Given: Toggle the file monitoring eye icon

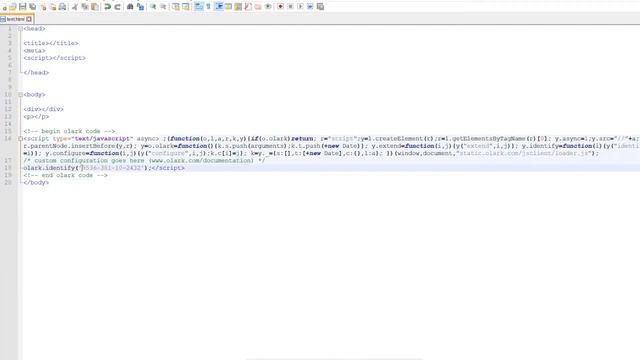Looking at the screenshot, I should [268, 7].
